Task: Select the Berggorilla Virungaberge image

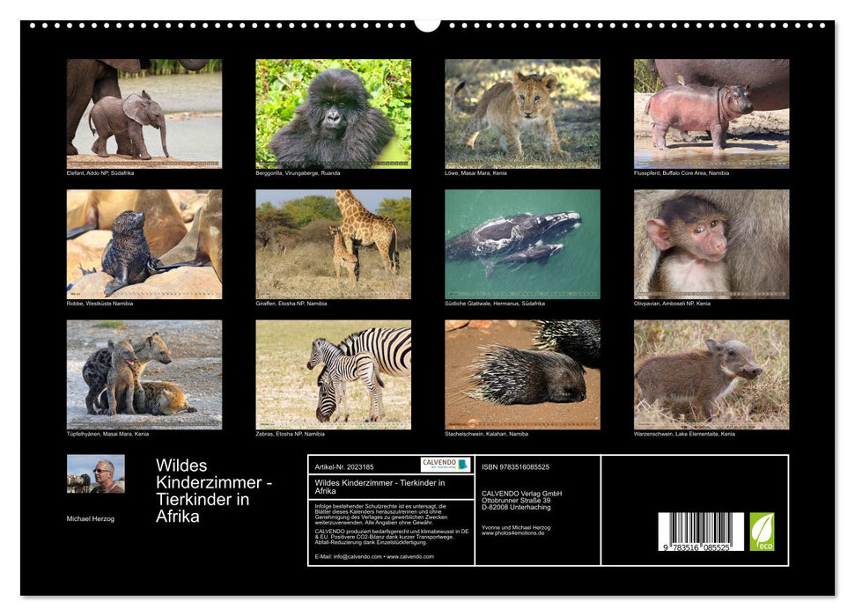Action: (333, 113)
